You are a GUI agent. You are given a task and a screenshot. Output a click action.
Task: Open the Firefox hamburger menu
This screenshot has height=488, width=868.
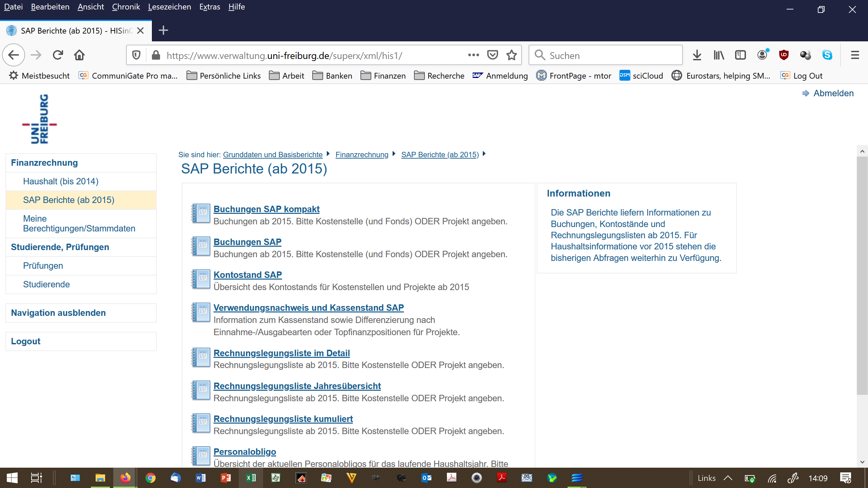click(855, 55)
